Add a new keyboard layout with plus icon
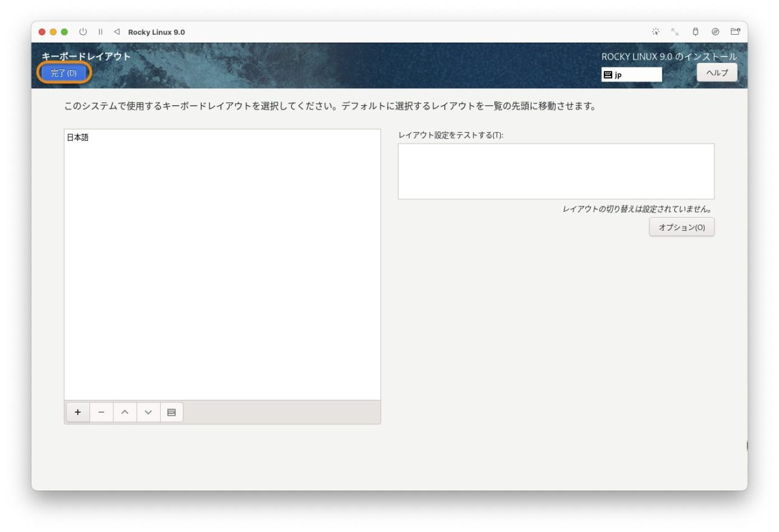The width and height of the screenshot is (779, 532). pyautogui.click(x=77, y=412)
